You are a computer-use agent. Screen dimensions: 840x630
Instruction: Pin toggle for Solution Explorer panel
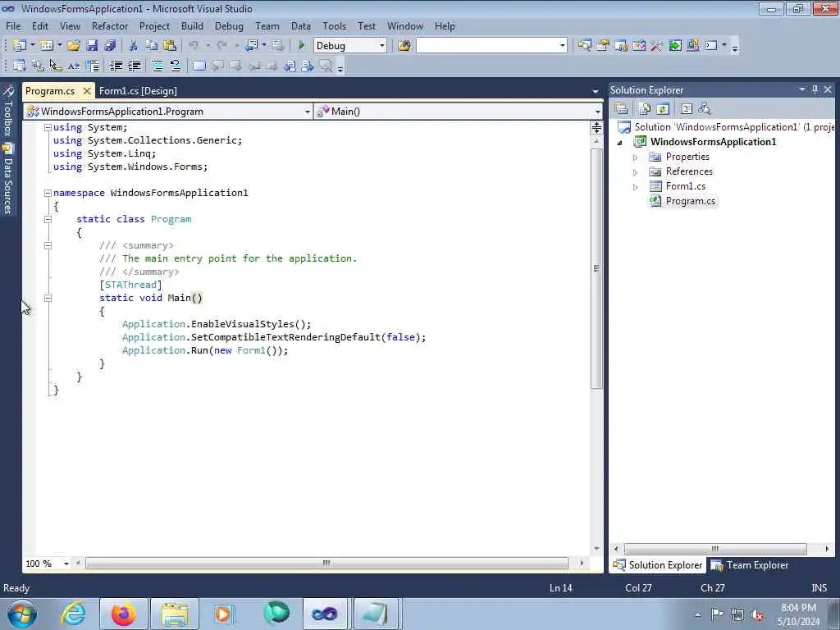coord(815,90)
